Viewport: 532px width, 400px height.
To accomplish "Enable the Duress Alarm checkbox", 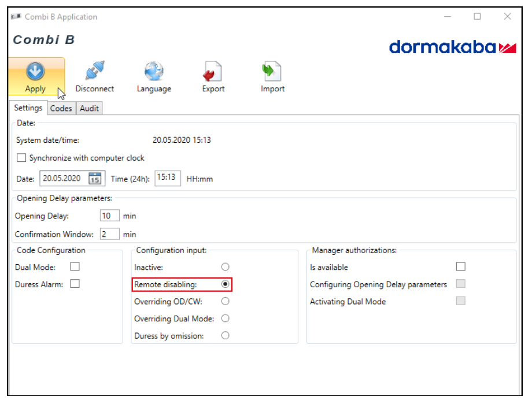I will coord(75,284).
